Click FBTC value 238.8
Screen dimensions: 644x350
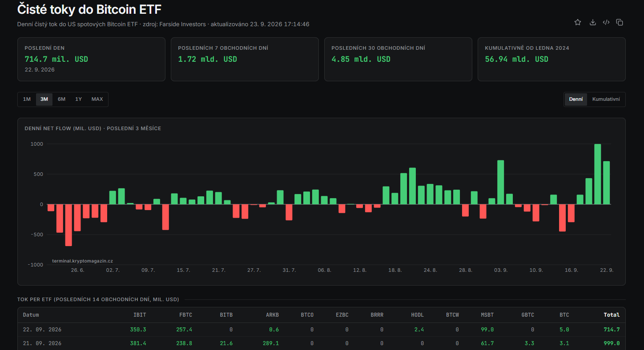click(184, 343)
